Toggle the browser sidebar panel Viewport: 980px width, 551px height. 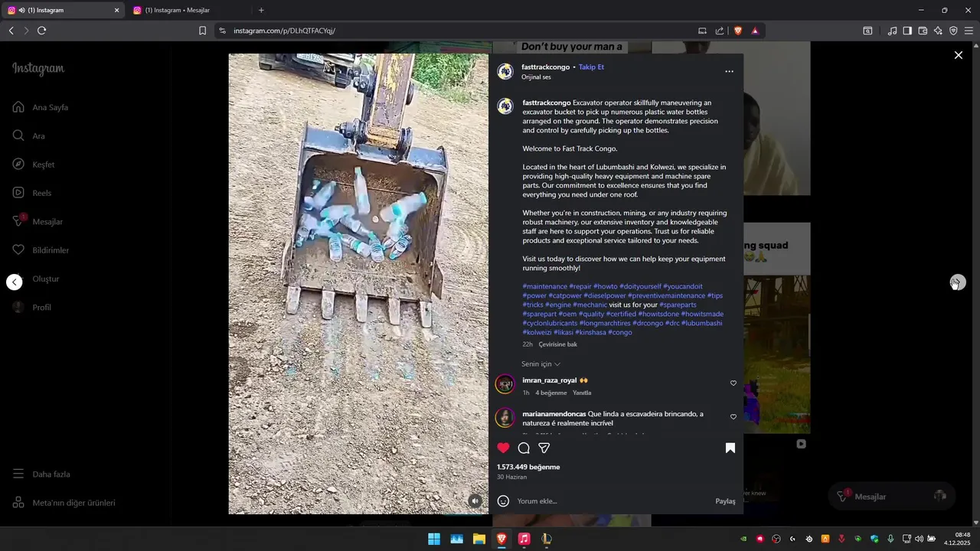coord(907,31)
